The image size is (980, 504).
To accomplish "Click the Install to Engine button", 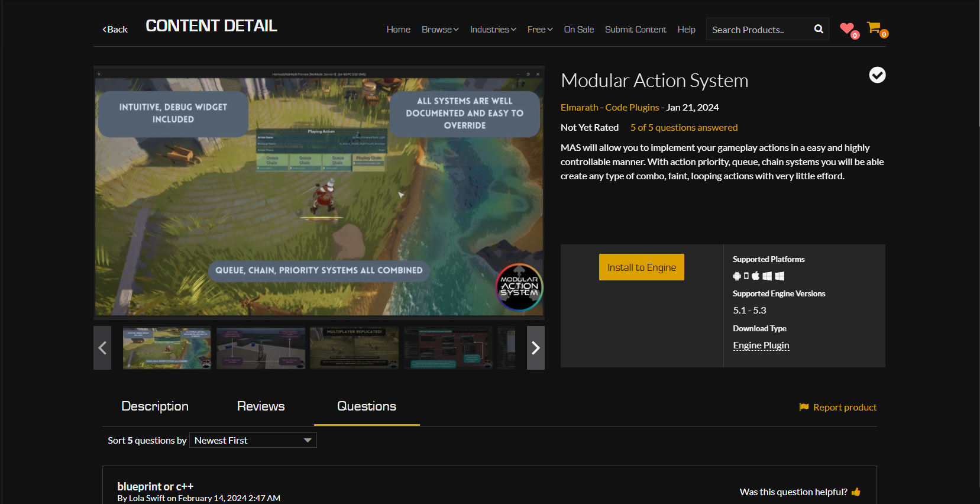I will [641, 267].
